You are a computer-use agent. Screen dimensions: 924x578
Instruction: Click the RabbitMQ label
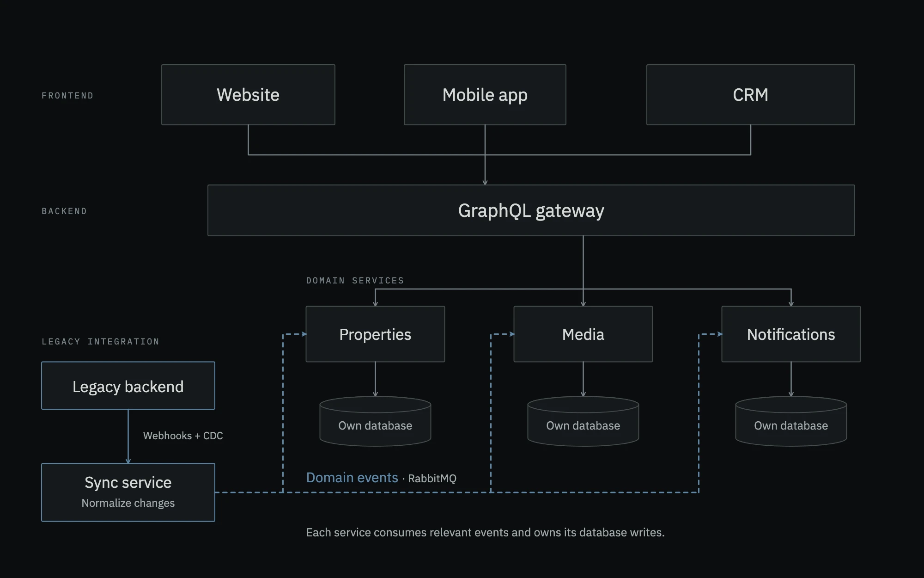coord(432,479)
